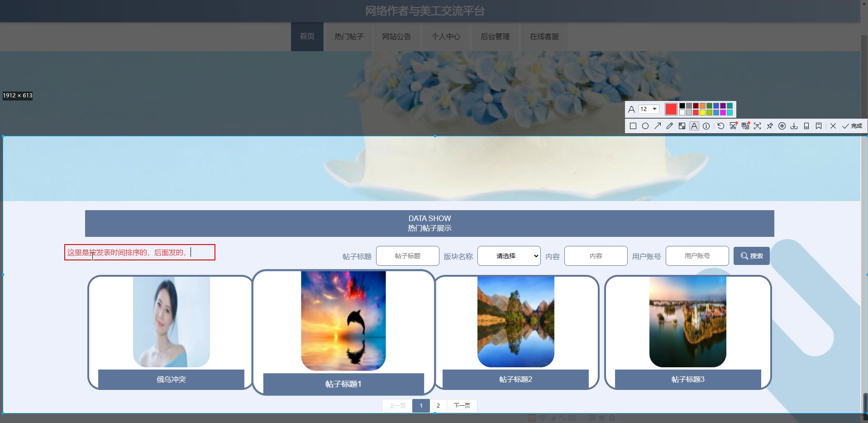Click the 帖子标题2 post title
This screenshot has width=868, height=423.
coord(516,380)
